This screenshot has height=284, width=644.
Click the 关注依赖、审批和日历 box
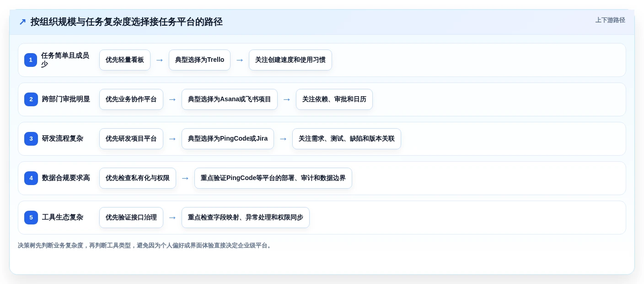(334, 99)
